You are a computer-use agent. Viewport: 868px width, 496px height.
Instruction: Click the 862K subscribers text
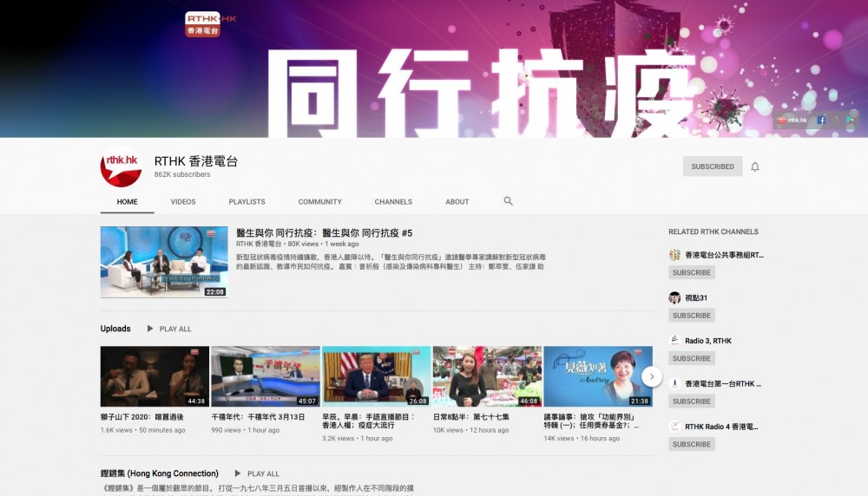click(182, 174)
